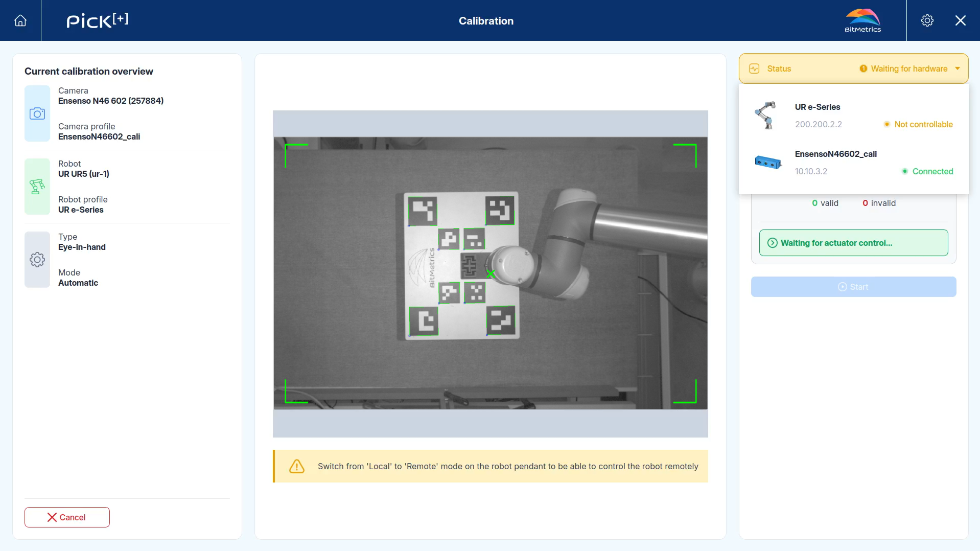Image resolution: width=980 pixels, height=551 pixels.
Task: Click the BitMetrics logo
Action: click(x=862, y=20)
